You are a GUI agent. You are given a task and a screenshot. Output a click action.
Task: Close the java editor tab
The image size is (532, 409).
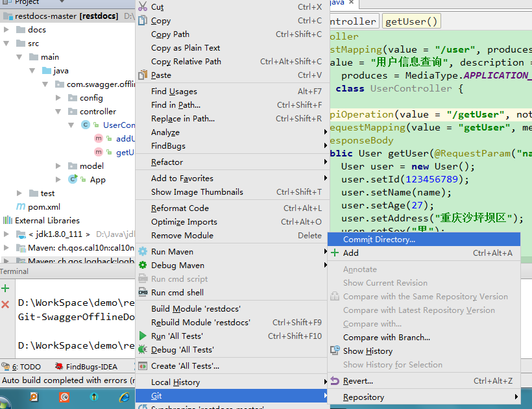click(x=351, y=2)
